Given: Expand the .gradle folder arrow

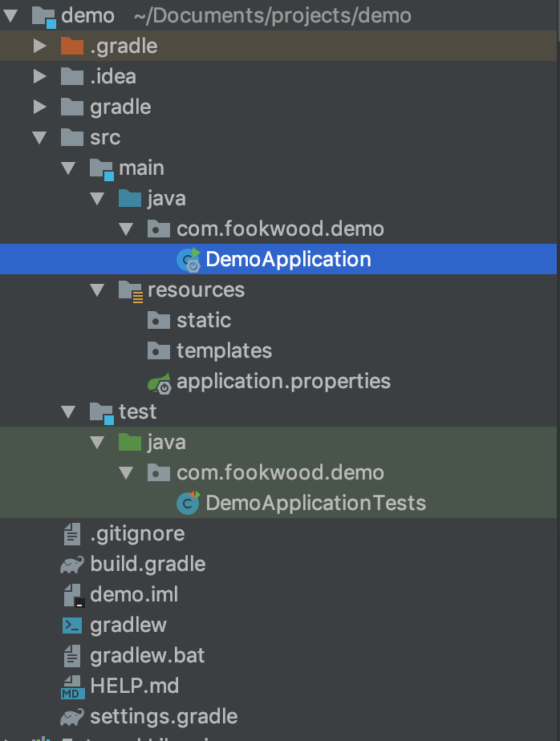Looking at the screenshot, I should point(39,47).
